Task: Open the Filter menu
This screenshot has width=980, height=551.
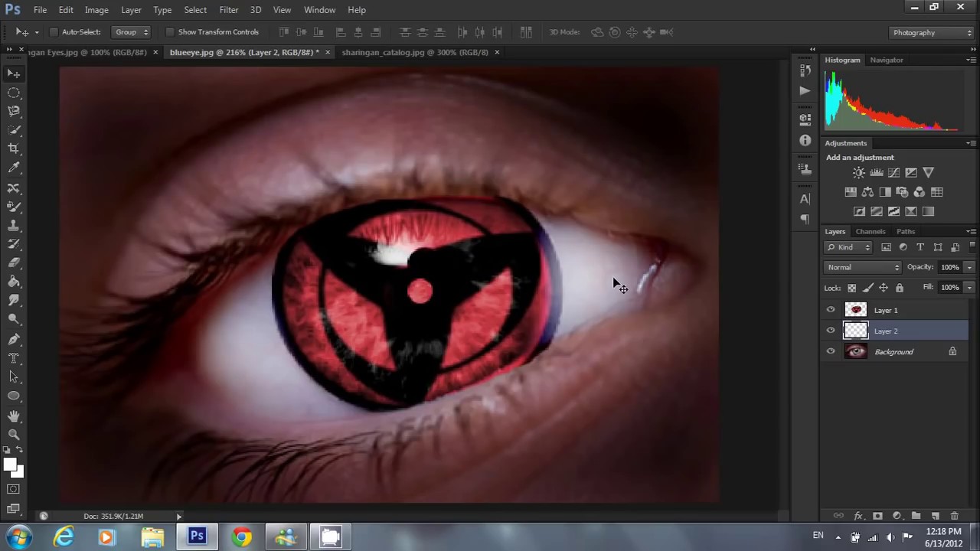Action: (x=228, y=10)
